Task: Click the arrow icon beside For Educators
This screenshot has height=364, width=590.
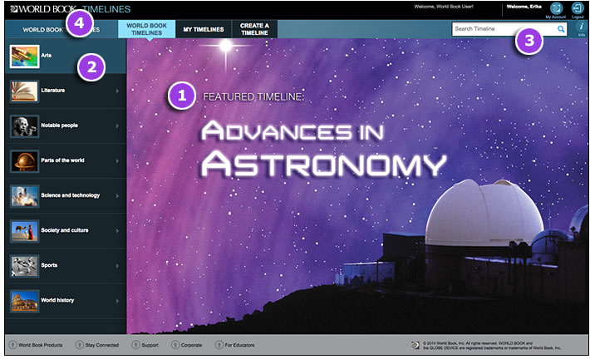Action: point(219,345)
